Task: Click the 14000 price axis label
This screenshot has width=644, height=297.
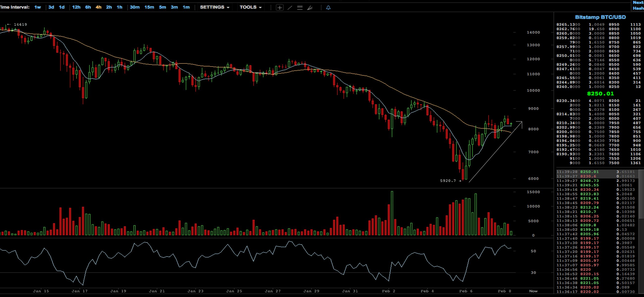Action: point(533,32)
